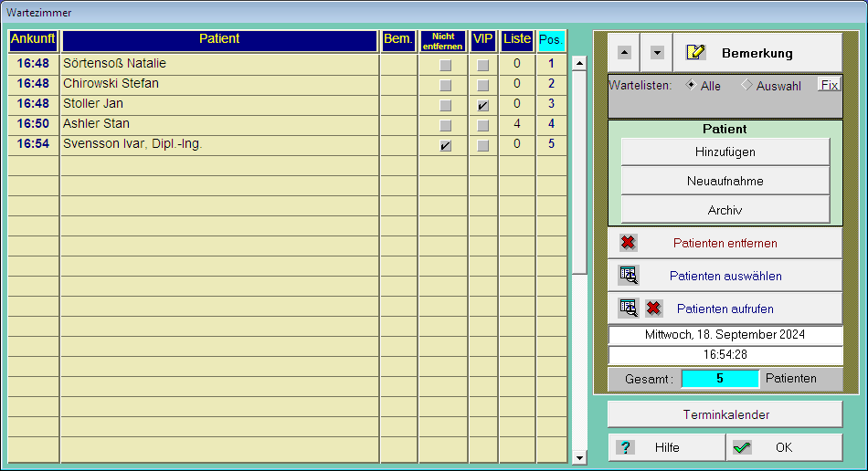868x471 pixels.
Task: Click the Patienten auswählen search icon
Action: (628, 276)
